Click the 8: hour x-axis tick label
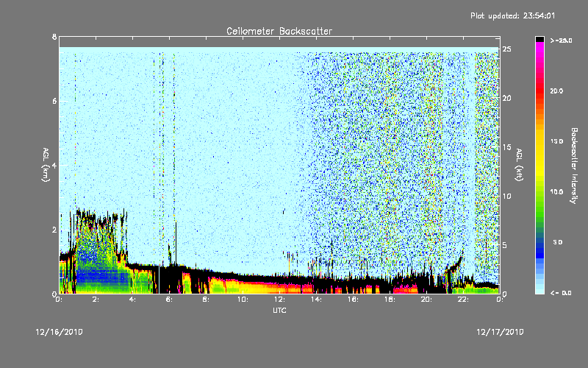 [x=207, y=300]
